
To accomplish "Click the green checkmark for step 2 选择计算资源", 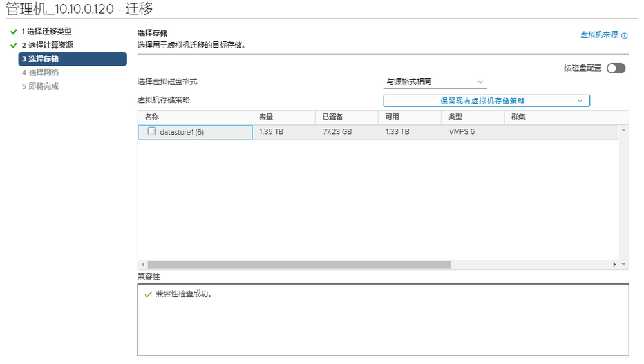I will pos(14,45).
